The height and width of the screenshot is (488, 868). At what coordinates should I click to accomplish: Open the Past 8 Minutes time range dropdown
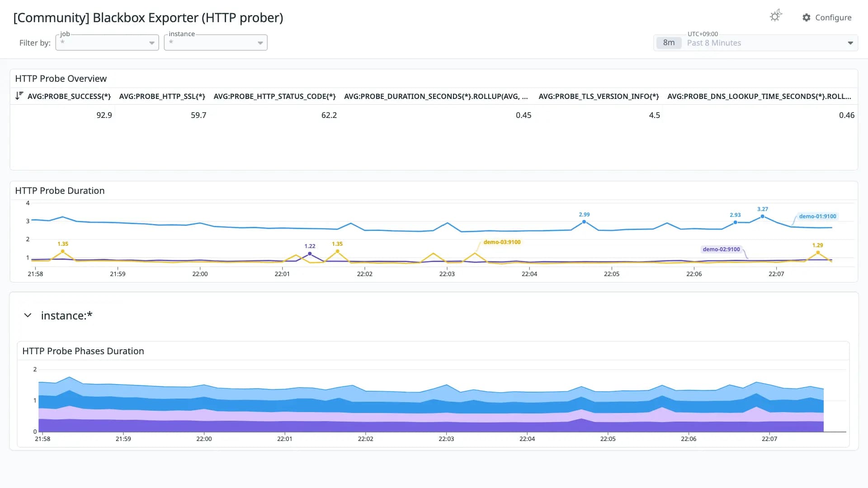point(755,43)
